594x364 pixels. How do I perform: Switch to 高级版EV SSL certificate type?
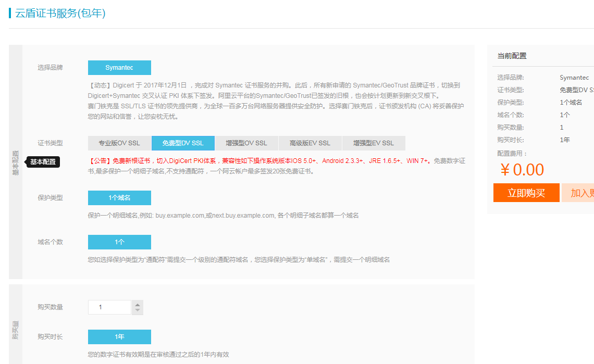(x=310, y=143)
